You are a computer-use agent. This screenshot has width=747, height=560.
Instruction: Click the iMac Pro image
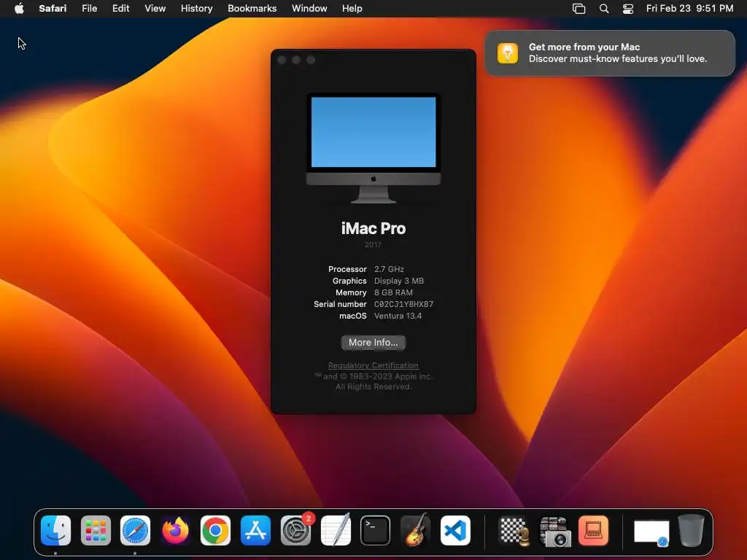(x=373, y=148)
